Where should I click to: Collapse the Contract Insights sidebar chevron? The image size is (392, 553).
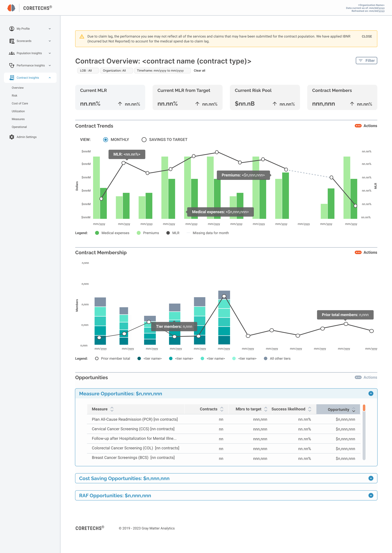[50, 78]
